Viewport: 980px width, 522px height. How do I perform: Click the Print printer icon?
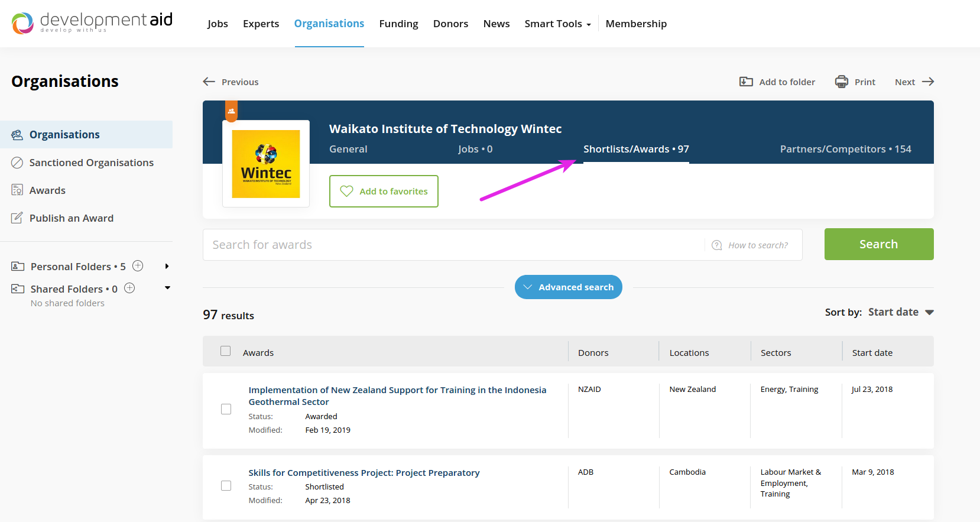[841, 82]
